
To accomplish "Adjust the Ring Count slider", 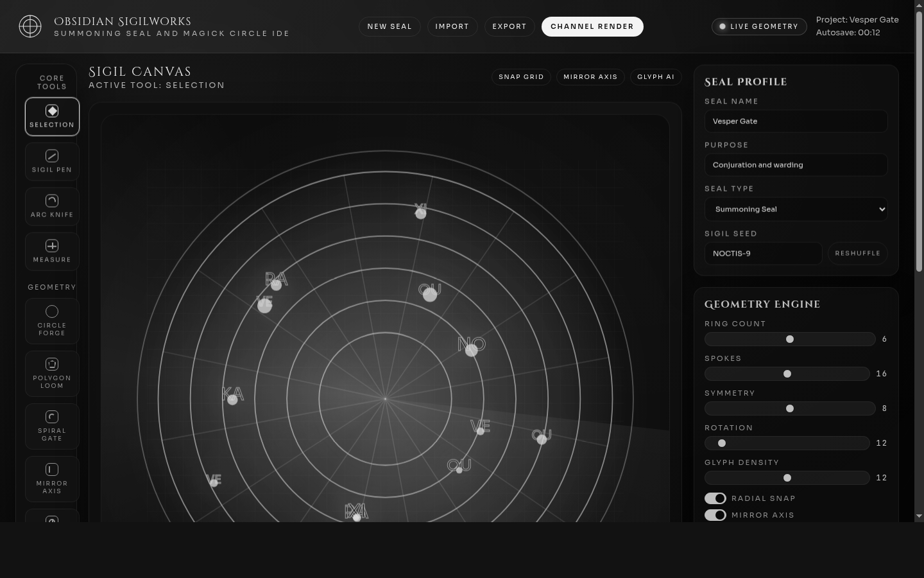I will click(x=790, y=339).
